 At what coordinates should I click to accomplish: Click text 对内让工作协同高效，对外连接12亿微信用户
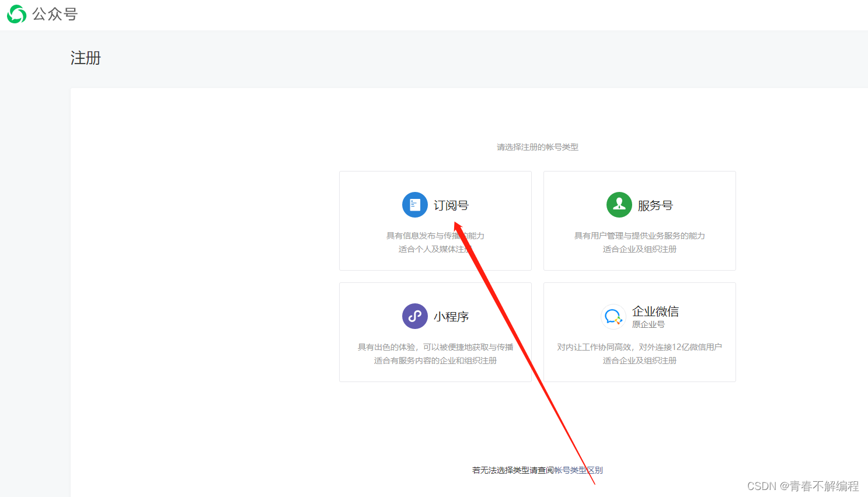[x=640, y=347]
